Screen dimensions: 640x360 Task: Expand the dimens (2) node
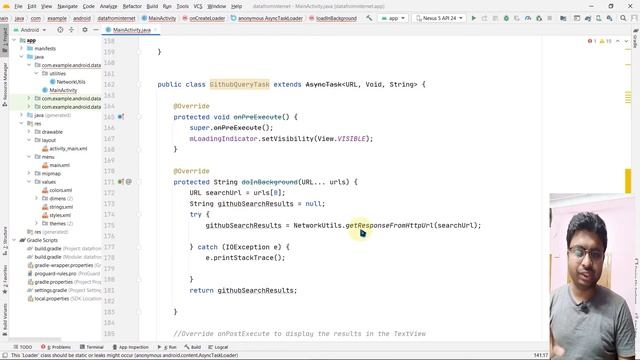[36, 198]
